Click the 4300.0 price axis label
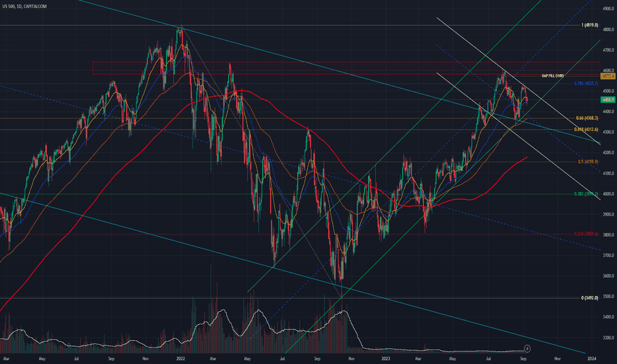Screen dimensions: 617x364 (608, 132)
